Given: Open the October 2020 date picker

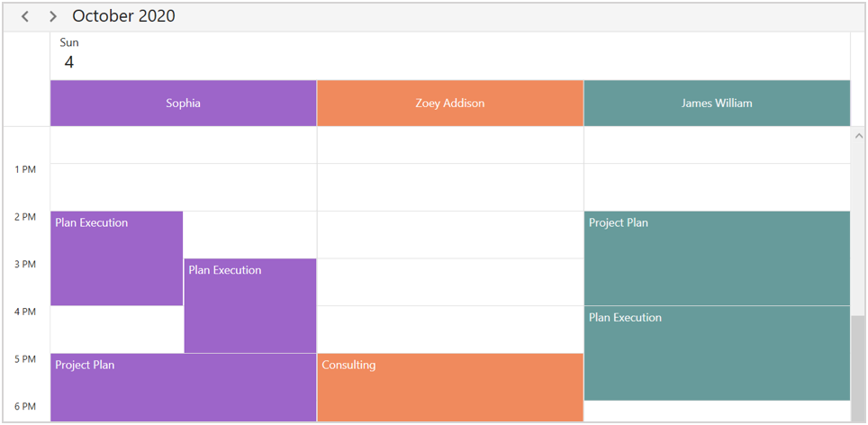Looking at the screenshot, I should [x=123, y=16].
